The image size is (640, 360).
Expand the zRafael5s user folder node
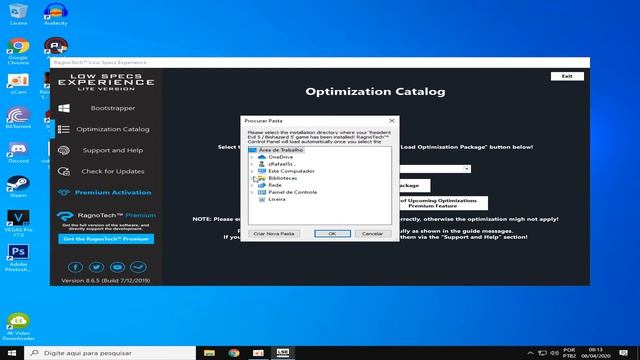click(252, 164)
